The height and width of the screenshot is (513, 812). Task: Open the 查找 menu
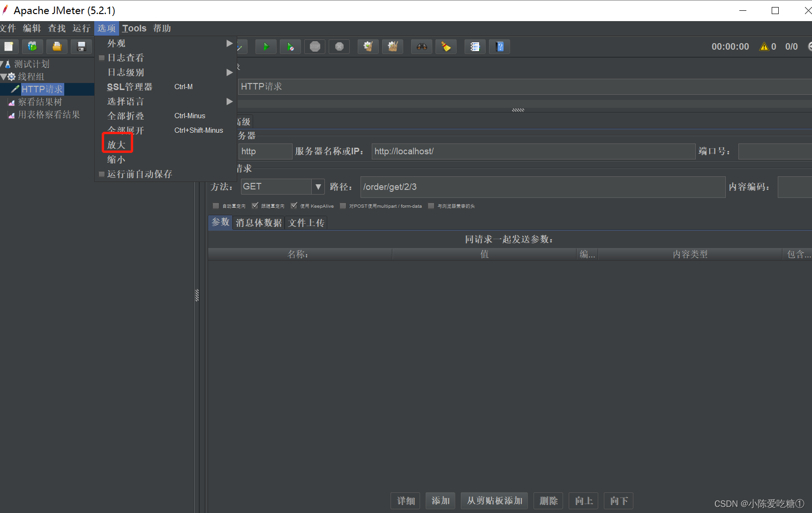coord(57,28)
